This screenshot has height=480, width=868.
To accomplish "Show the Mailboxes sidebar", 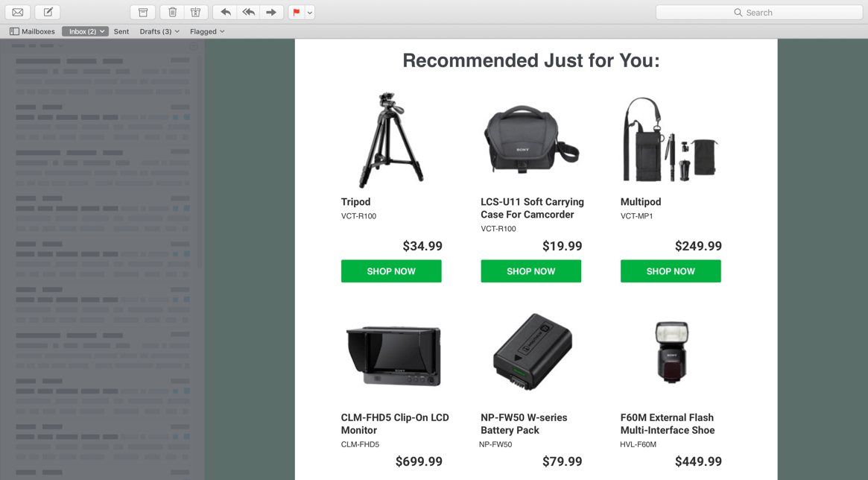I will [x=32, y=31].
